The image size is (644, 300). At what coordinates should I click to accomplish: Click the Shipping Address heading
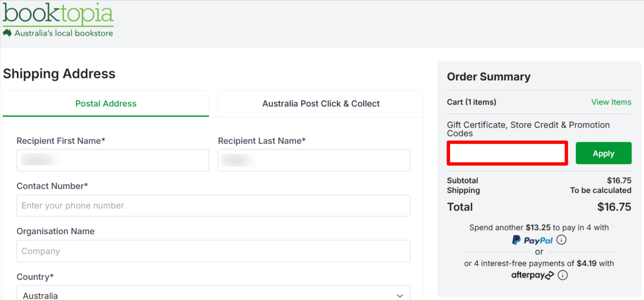pos(59,74)
